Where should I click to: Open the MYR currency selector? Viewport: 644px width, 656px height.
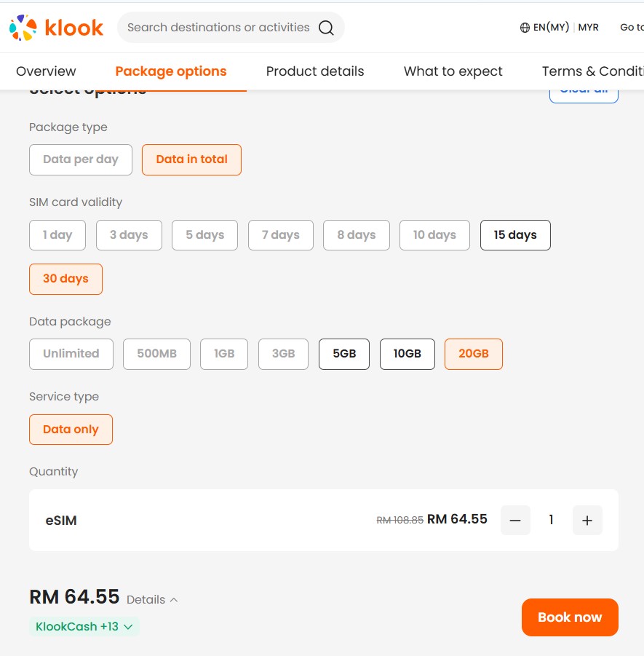point(589,28)
